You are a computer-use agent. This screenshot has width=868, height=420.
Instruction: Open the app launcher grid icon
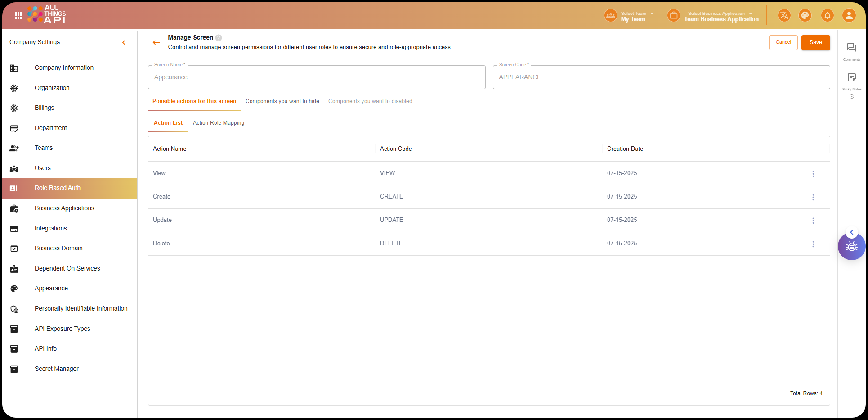pos(18,15)
